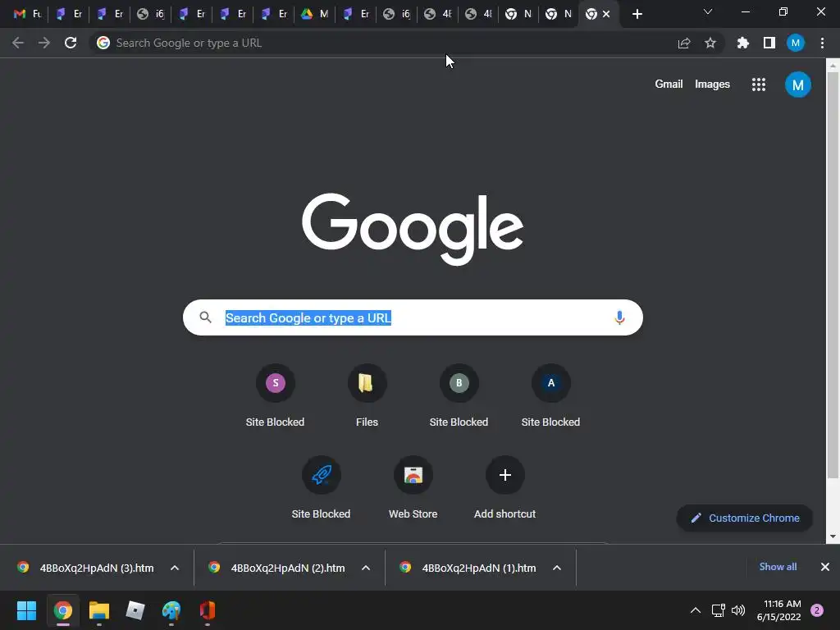Open the B Site Blocked shortcut
840x630 pixels.
459,396
